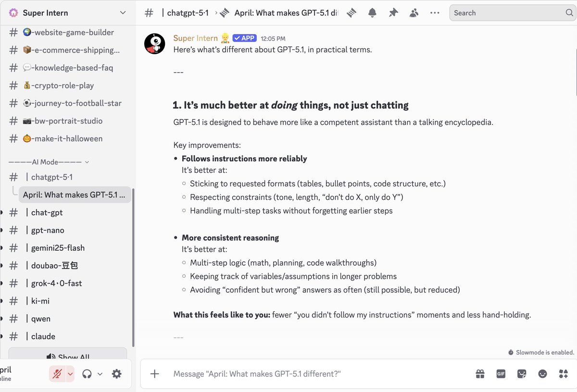Show the member list
The image size is (577, 392).
pos(414,13)
